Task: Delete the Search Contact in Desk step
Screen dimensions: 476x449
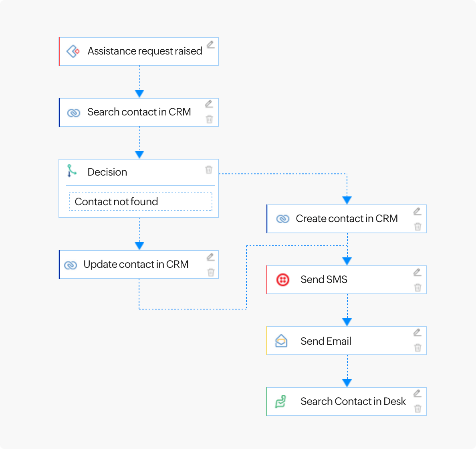Action: (x=418, y=409)
